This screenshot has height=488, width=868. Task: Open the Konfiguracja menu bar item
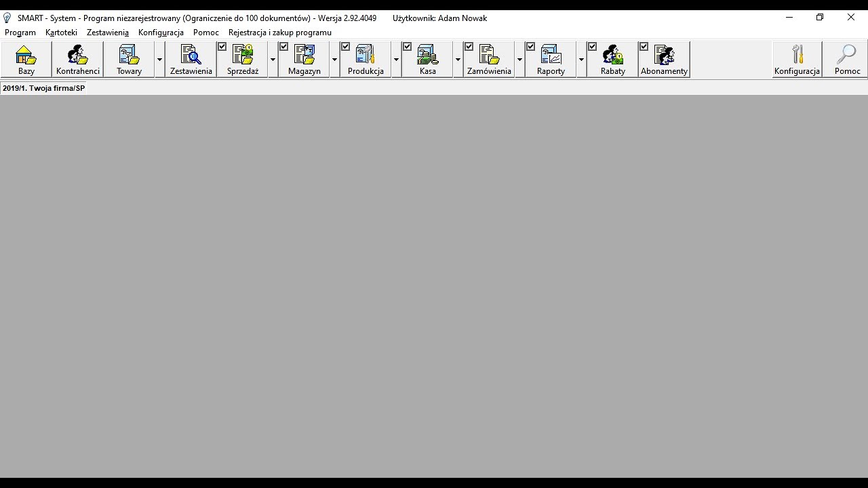pos(161,33)
